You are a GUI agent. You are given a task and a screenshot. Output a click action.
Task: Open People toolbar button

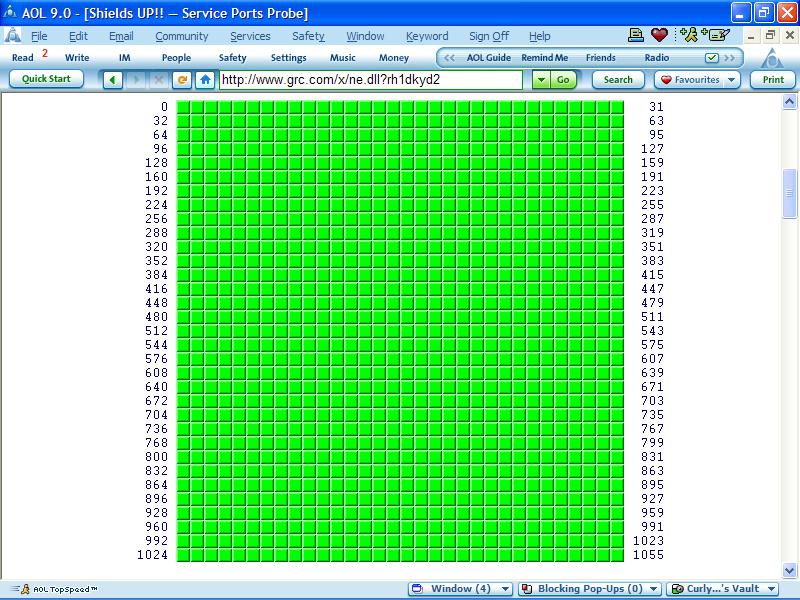176,58
